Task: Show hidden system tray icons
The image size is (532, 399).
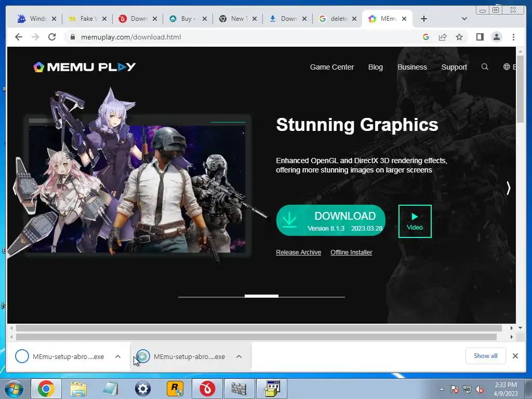Action: [x=442, y=390]
